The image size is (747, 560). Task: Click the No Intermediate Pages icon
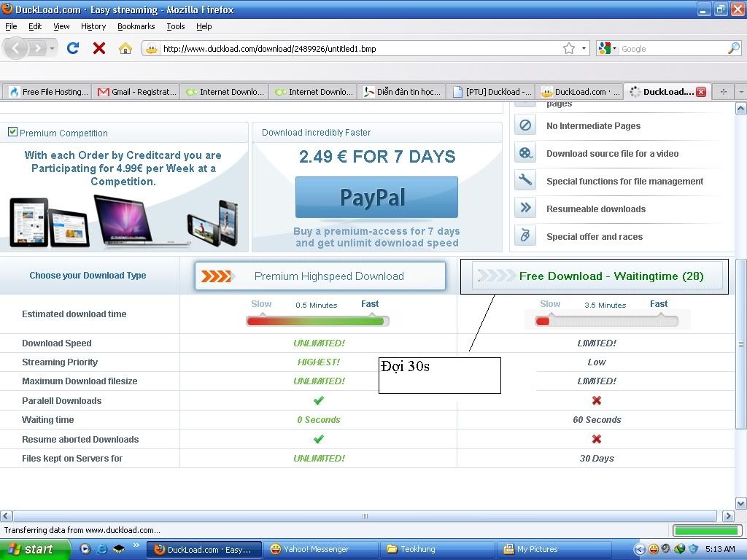525,125
